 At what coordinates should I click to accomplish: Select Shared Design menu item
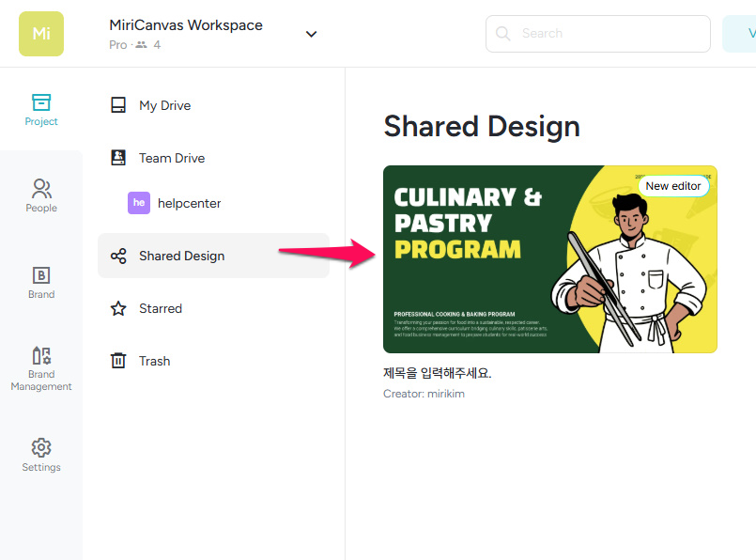[x=182, y=256]
